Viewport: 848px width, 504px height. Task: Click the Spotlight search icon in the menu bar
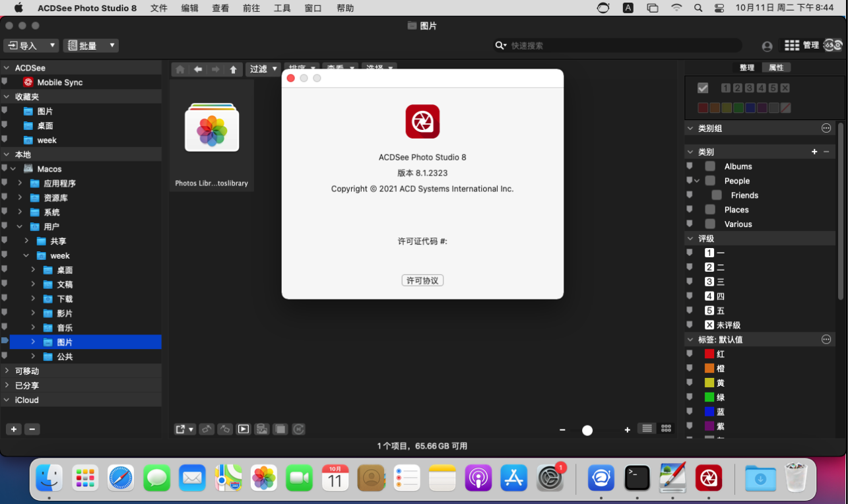(698, 8)
